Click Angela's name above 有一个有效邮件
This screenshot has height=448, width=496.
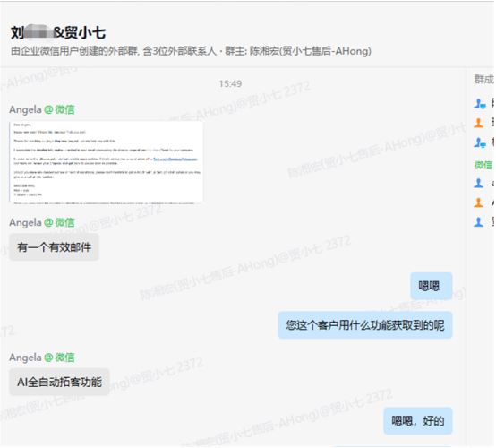25,222
